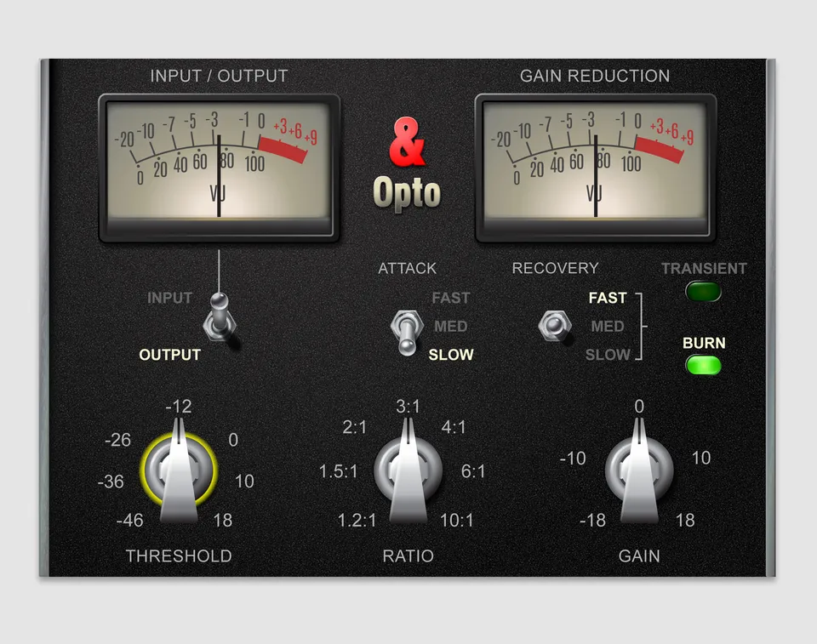The image size is (817, 644).
Task: Set Threshold to -26 mark
Action: (x=117, y=441)
